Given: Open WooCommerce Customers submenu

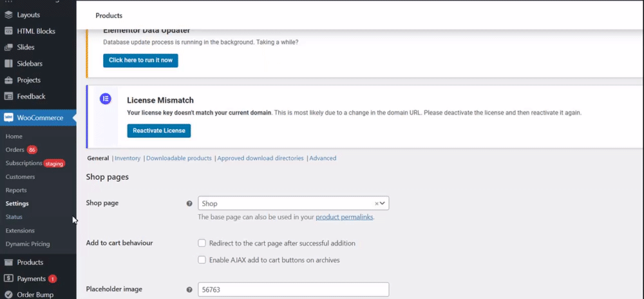Looking at the screenshot, I should [x=20, y=177].
